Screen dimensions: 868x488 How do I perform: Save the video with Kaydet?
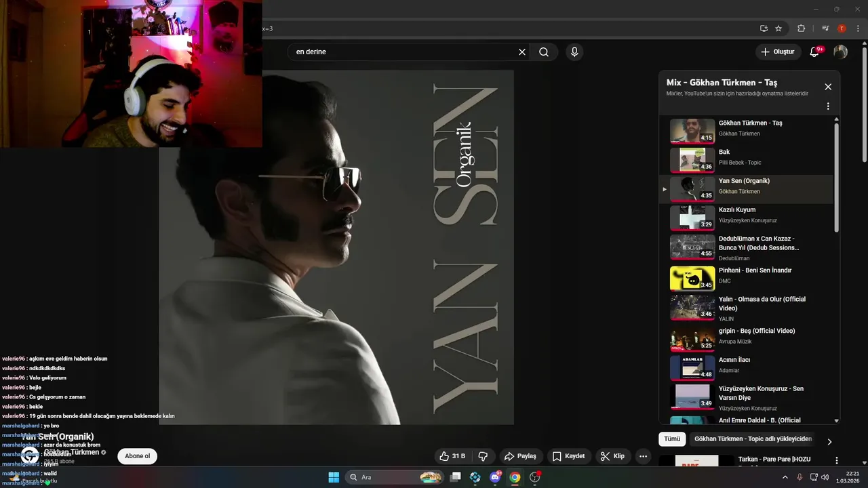568,456
